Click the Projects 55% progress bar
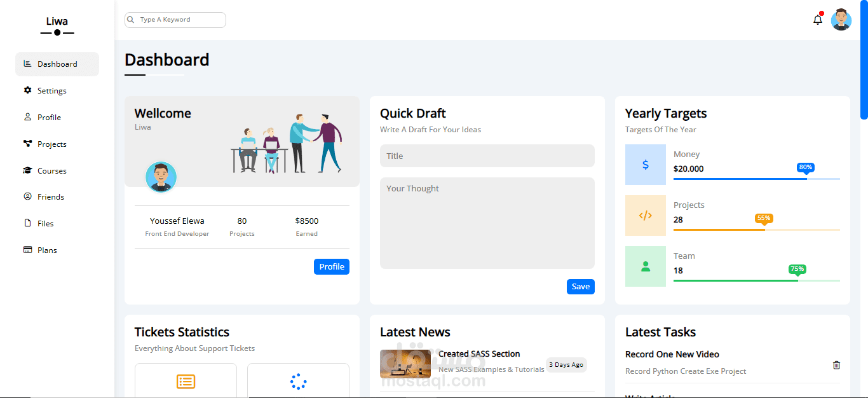Image resolution: width=868 pixels, height=398 pixels. [x=757, y=230]
